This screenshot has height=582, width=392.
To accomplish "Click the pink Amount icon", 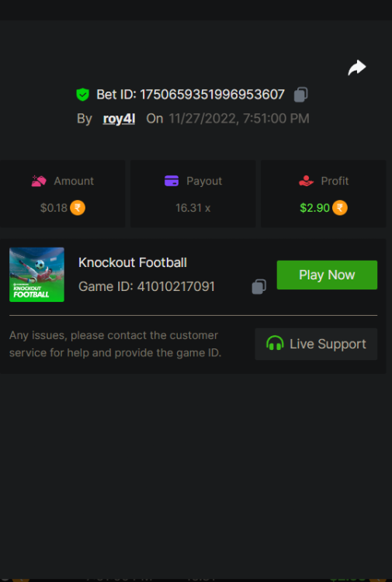I will pyautogui.click(x=39, y=181).
